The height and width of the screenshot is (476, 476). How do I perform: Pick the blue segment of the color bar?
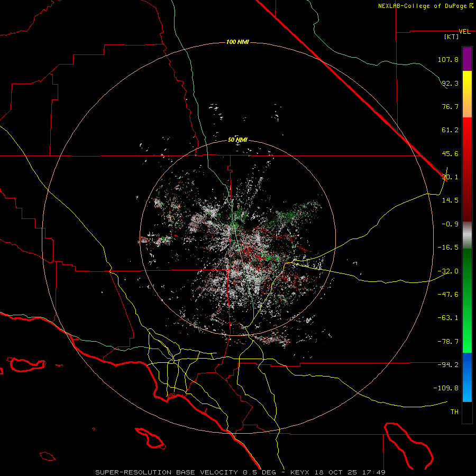click(x=467, y=377)
